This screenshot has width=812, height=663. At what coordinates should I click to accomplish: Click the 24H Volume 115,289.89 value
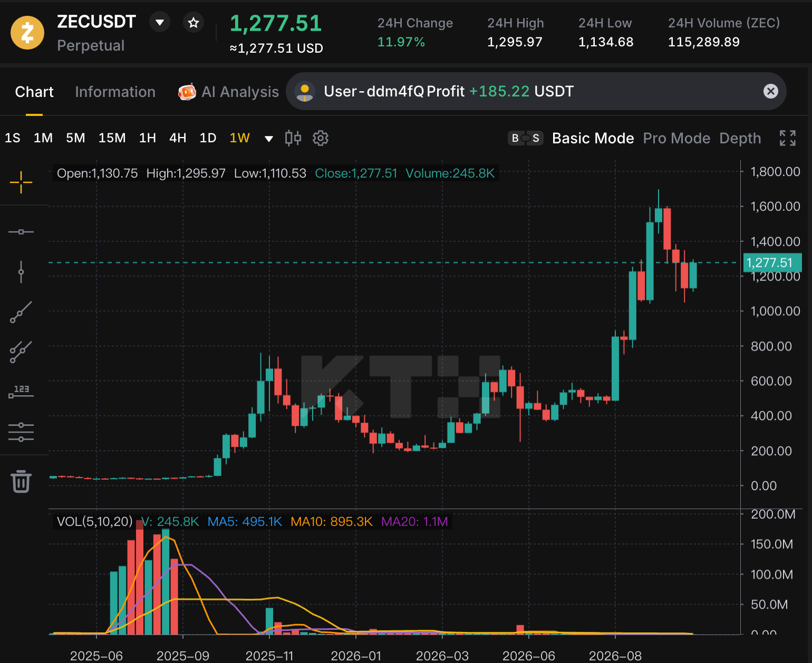click(x=704, y=42)
